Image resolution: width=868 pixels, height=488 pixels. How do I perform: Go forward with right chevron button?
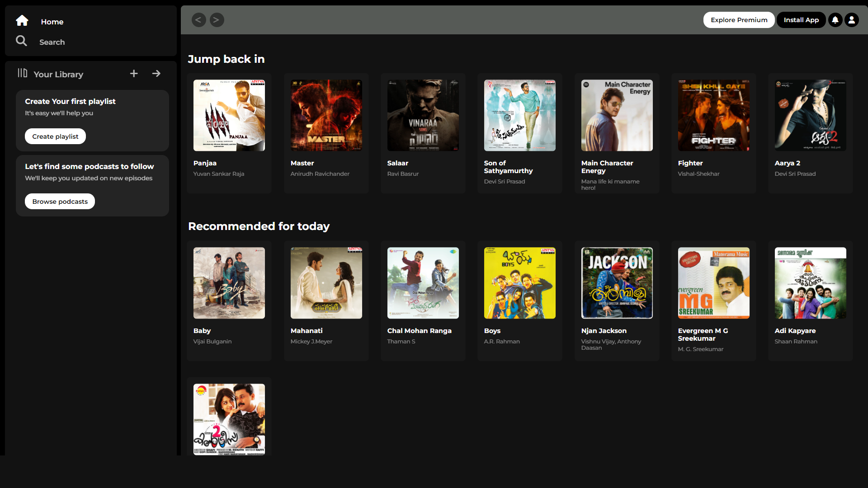217,20
